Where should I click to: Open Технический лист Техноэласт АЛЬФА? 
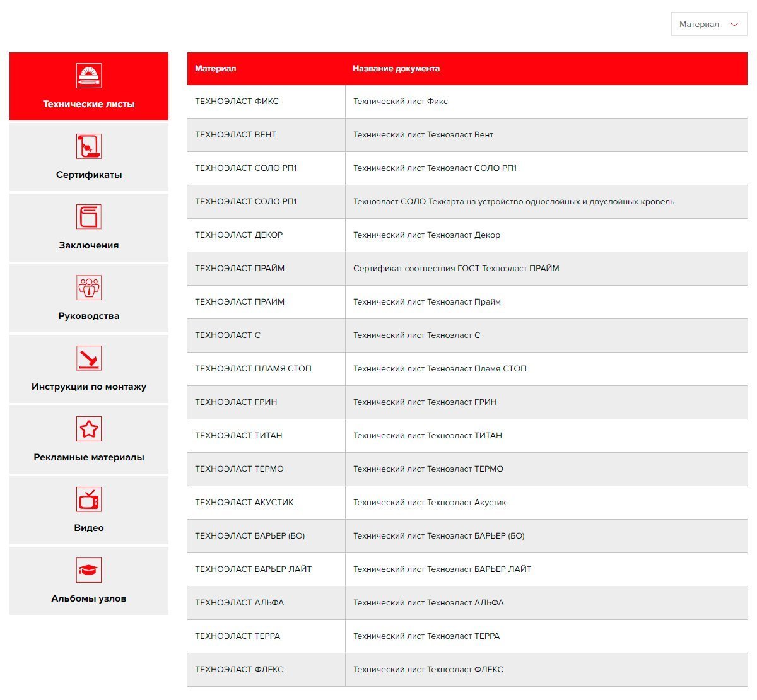[x=428, y=603]
